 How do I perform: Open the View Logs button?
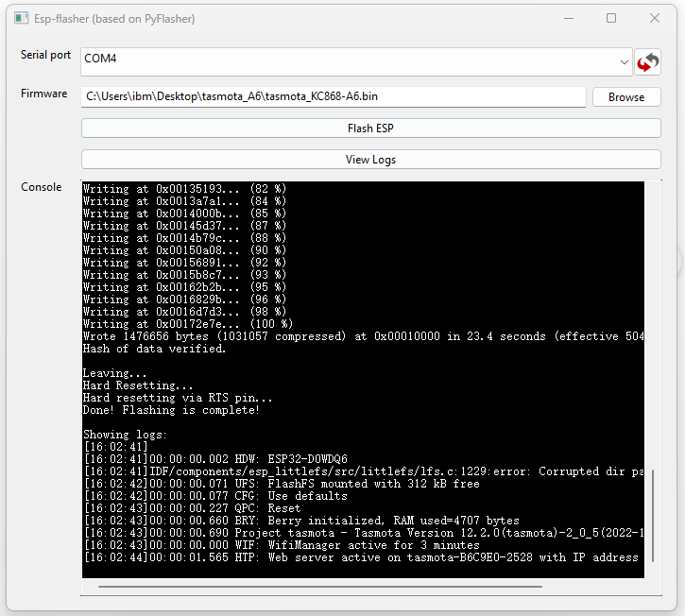pyautogui.click(x=370, y=159)
